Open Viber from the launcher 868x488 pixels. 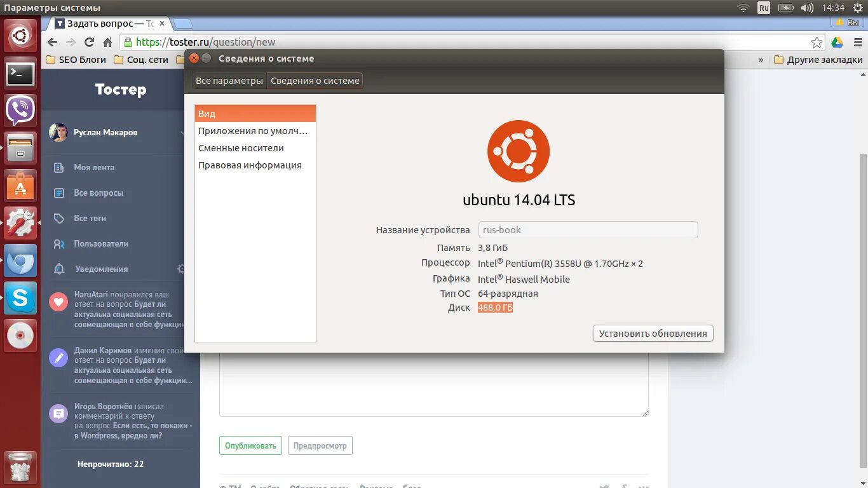tap(21, 111)
